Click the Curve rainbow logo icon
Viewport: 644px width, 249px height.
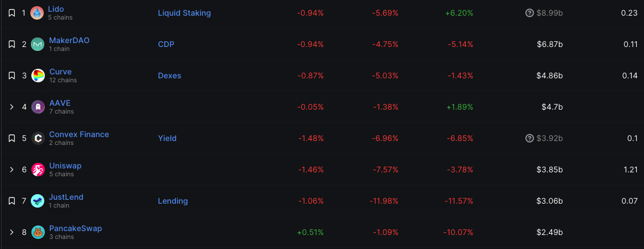pyautogui.click(x=38, y=76)
